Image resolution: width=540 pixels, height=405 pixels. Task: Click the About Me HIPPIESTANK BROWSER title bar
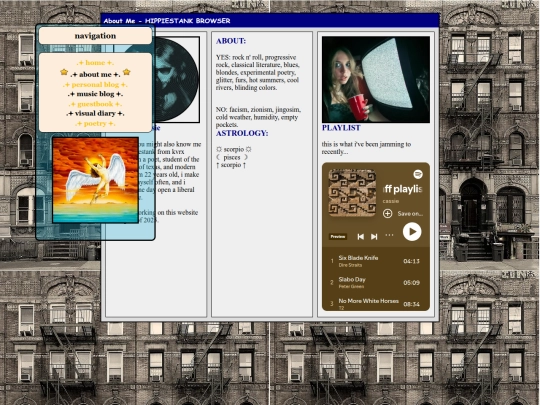tap(270, 21)
